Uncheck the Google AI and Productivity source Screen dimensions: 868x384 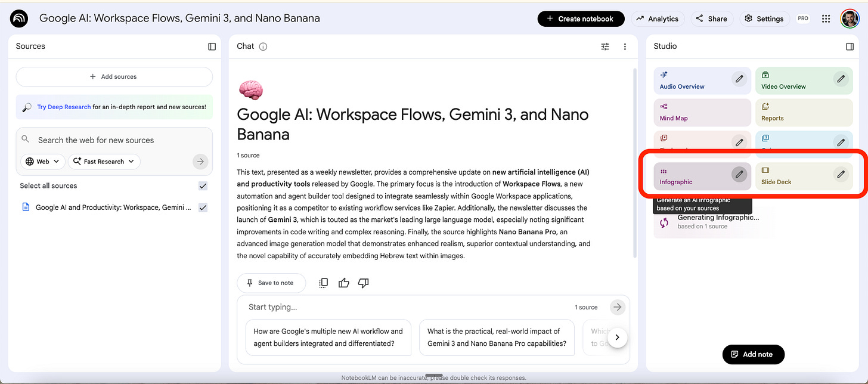[203, 208]
